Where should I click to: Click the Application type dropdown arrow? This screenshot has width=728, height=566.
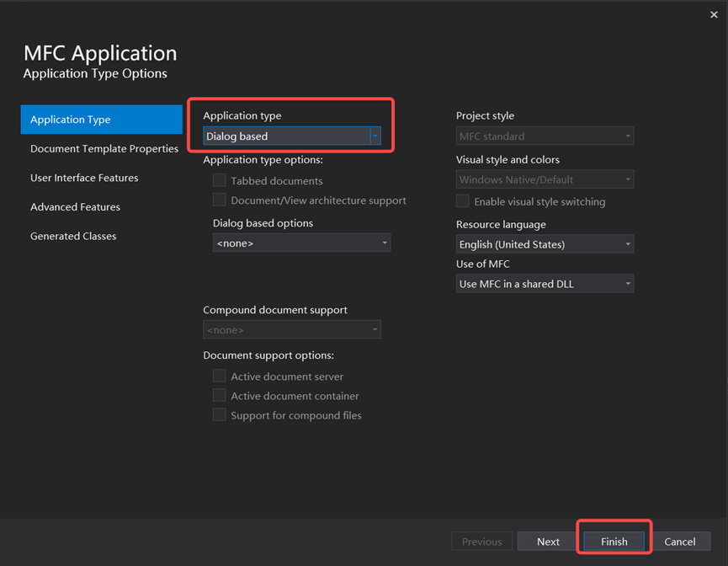[375, 136]
